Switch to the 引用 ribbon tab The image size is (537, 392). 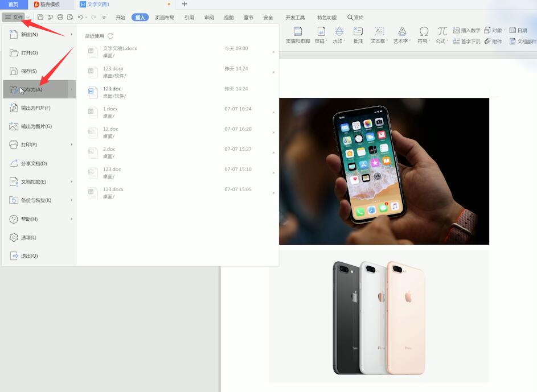point(189,18)
